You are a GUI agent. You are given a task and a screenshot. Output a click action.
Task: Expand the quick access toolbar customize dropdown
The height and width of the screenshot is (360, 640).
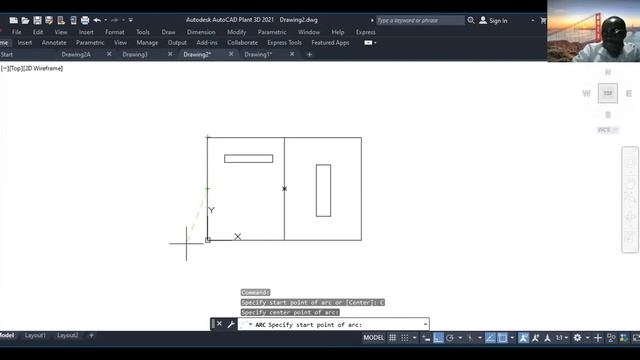click(x=131, y=20)
